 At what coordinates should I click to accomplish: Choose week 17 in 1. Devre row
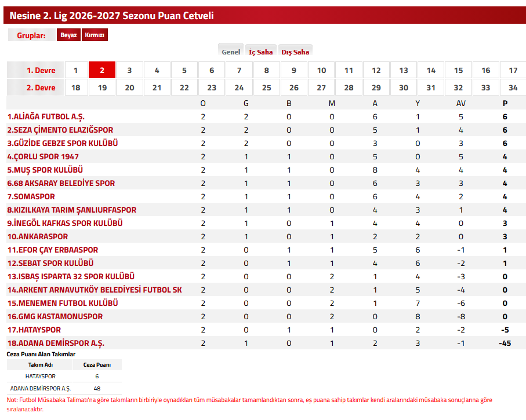[513, 70]
